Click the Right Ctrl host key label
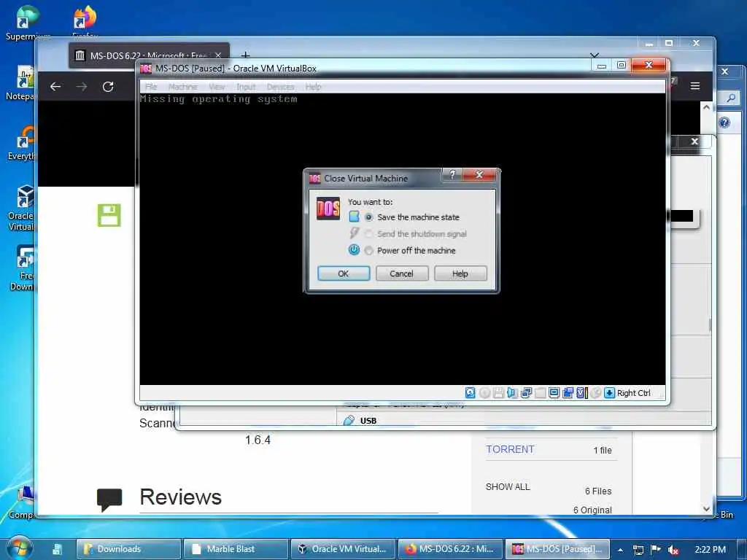The image size is (747, 560). [634, 393]
